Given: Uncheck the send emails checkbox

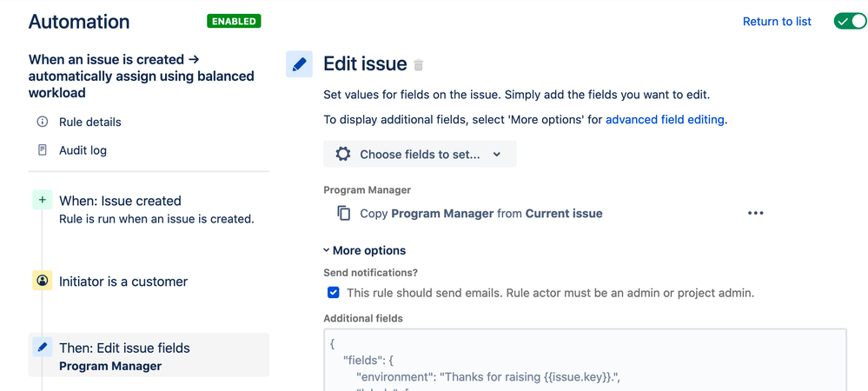Looking at the screenshot, I should [x=334, y=293].
